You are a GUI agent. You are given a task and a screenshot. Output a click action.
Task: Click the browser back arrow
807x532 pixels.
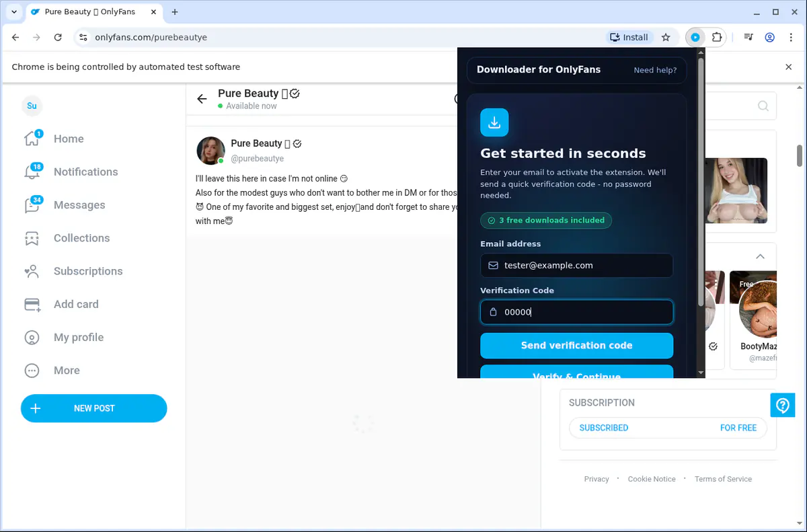pyautogui.click(x=15, y=38)
